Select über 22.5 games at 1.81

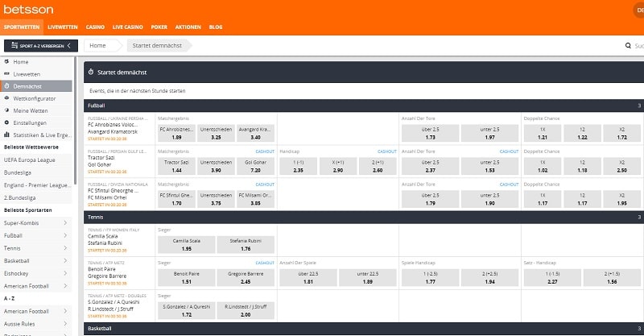308,278
